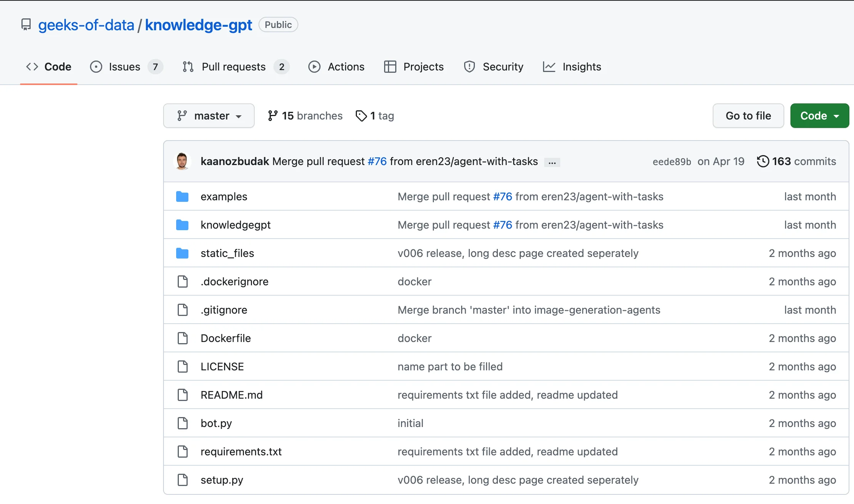Click the branch icon next to 15 branches
The width and height of the screenshot is (854, 504).
click(272, 116)
